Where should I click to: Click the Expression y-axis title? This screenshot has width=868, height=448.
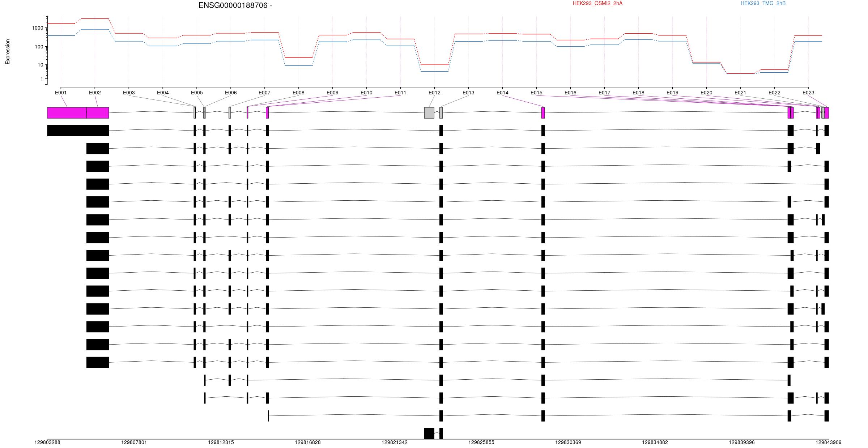pos(8,52)
